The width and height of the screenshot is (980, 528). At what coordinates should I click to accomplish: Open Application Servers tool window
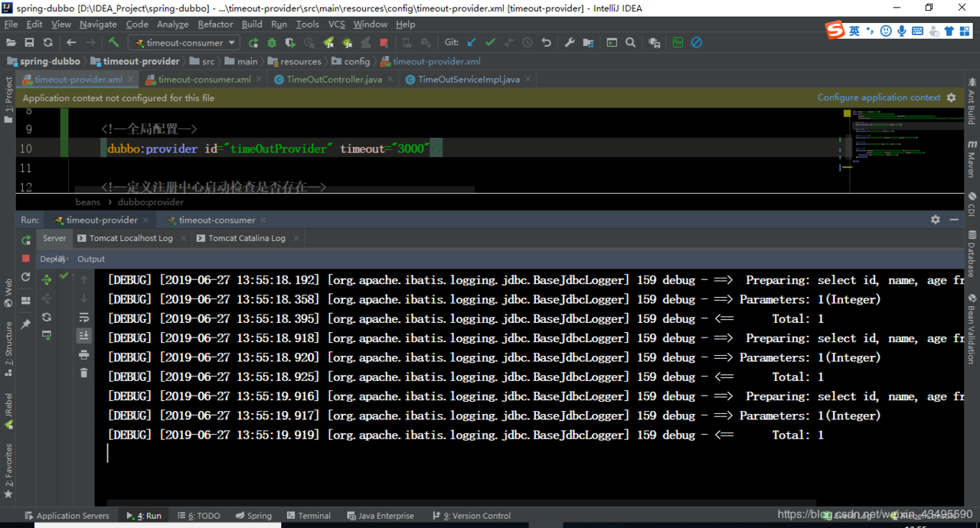pos(67,516)
